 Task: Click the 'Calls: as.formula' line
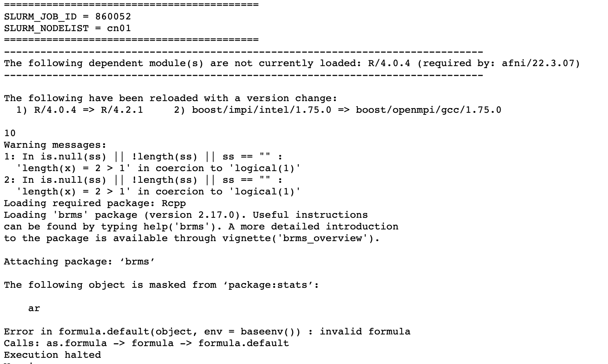146,343
